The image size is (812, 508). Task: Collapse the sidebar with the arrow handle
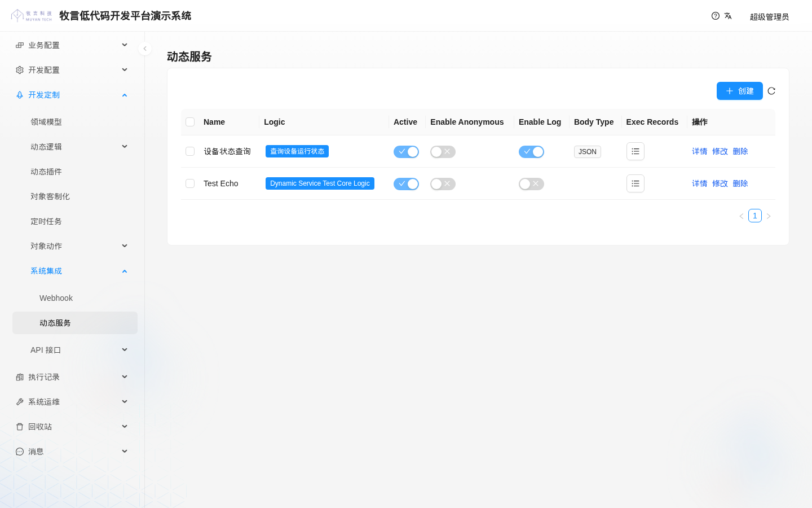(x=145, y=49)
